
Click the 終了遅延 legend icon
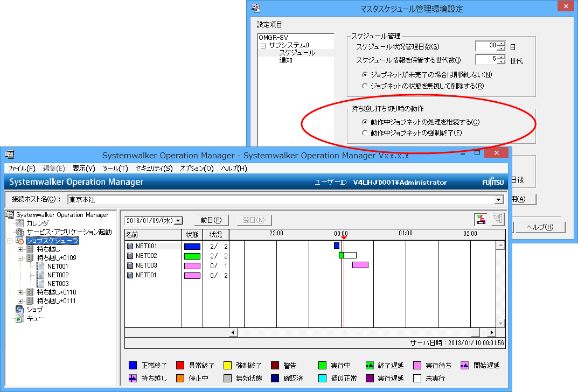tap(370, 366)
